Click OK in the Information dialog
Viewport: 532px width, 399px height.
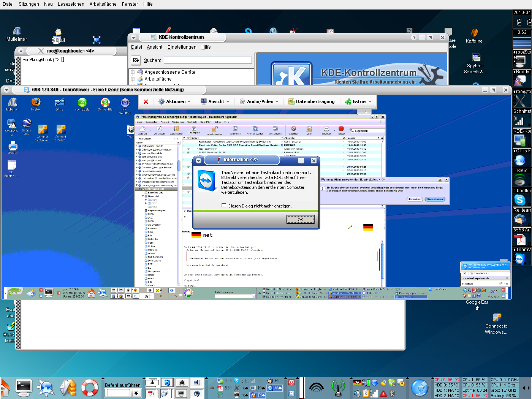point(300,220)
